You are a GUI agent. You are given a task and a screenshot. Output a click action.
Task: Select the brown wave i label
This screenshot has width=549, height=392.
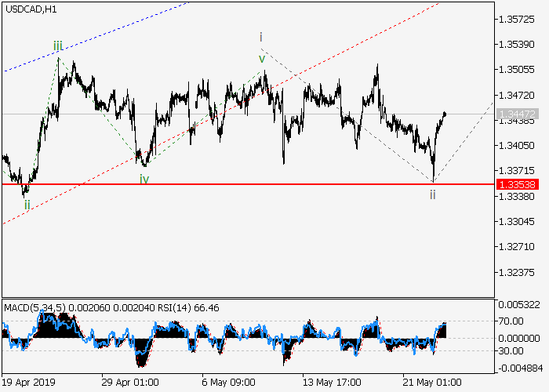pos(261,37)
